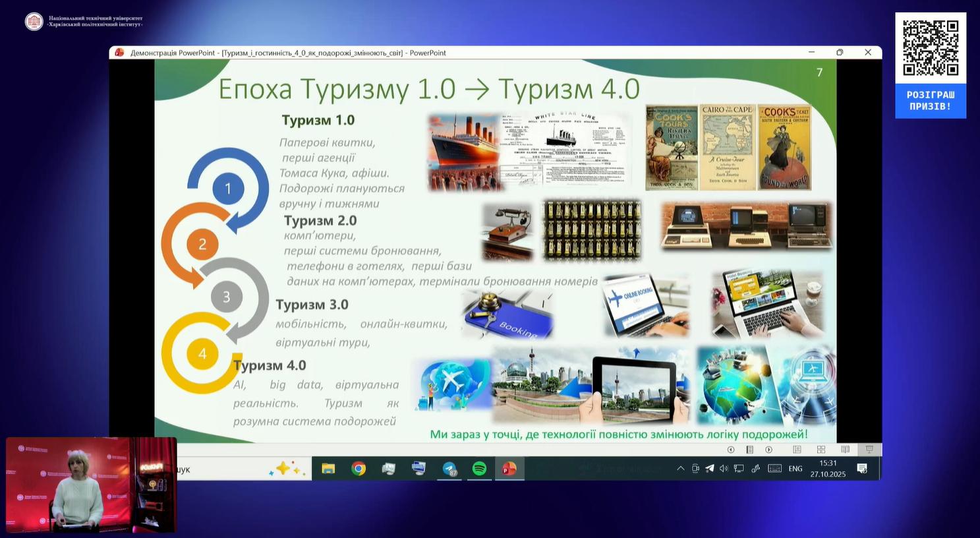Change the ENG input language
The image size is (980, 538).
coord(795,469)
